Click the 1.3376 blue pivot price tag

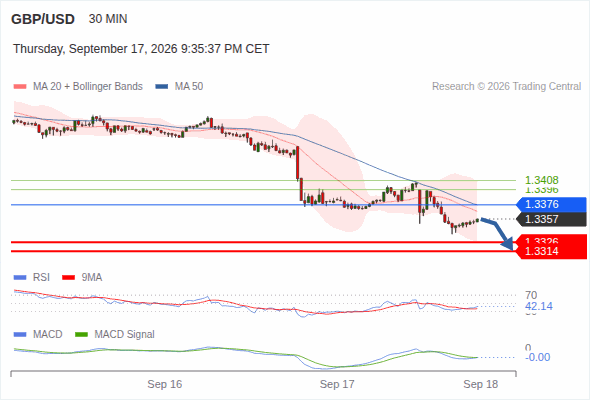click(551, 204)
